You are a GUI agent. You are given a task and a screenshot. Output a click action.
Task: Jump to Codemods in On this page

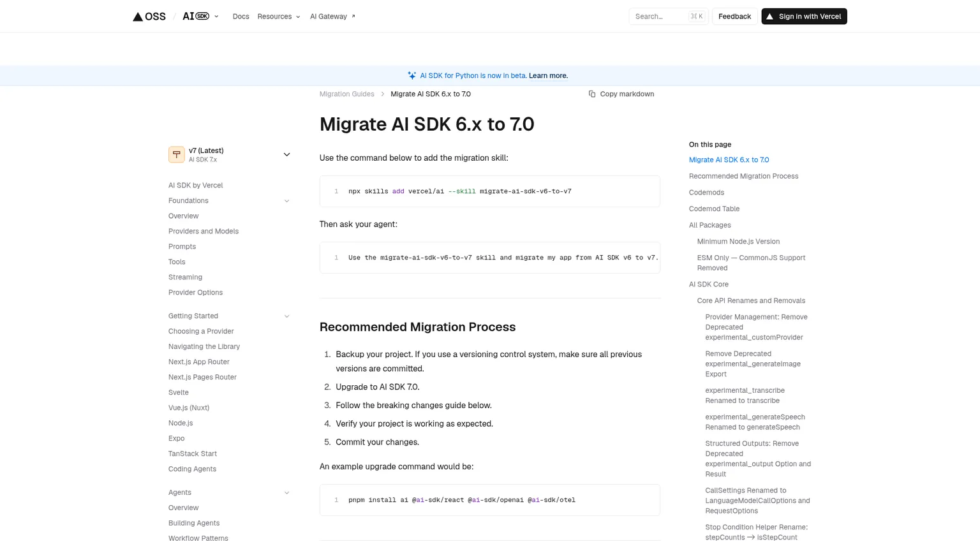point(706,193)
